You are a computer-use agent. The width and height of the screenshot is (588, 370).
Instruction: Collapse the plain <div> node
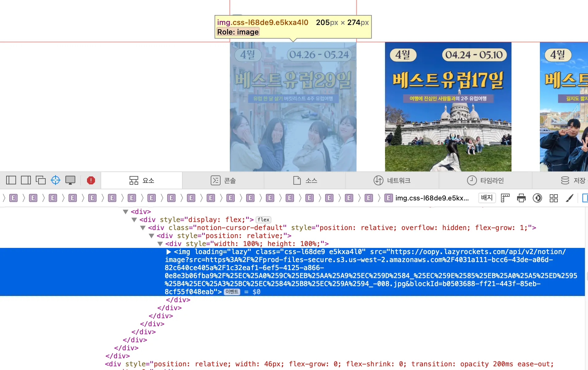tap(126, 212)
